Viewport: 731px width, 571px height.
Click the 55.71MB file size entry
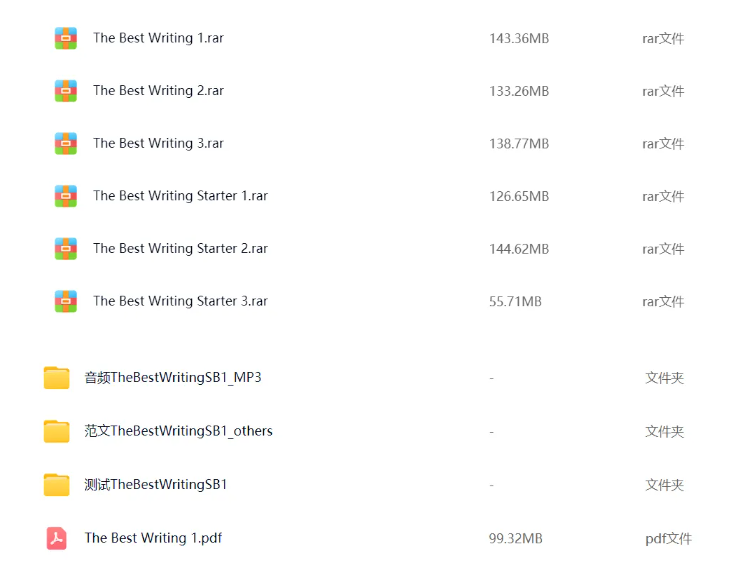[515, 301]
